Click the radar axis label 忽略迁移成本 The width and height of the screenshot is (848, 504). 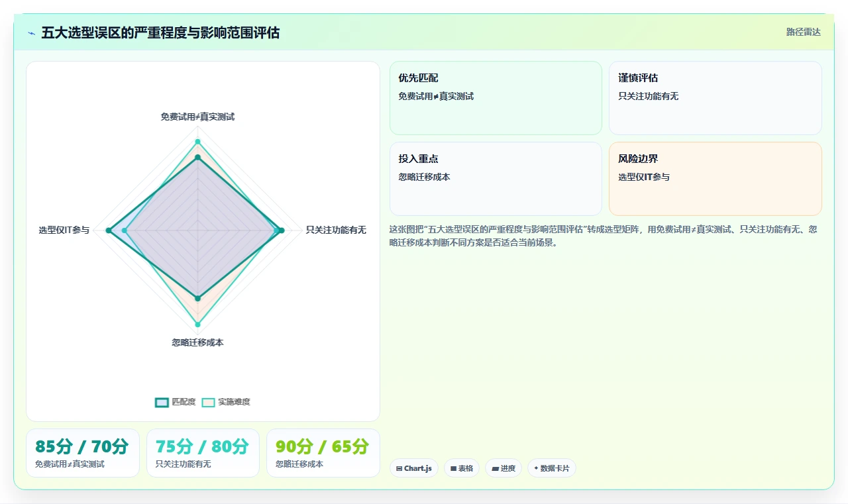click(197, 342)
